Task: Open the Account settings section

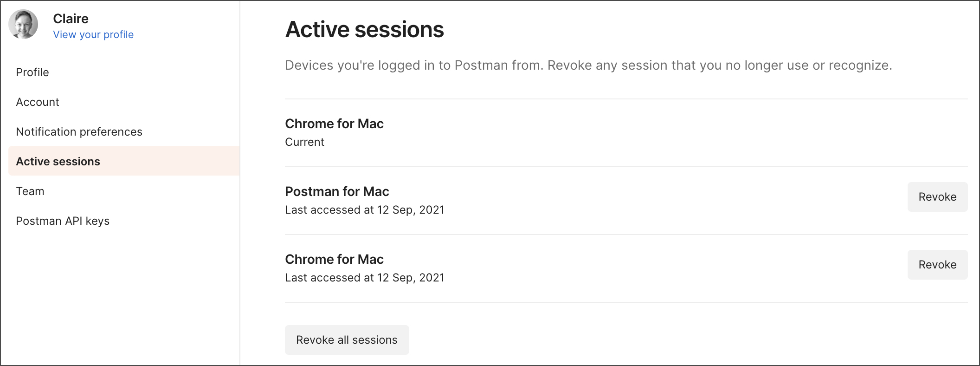Action: tap(38, 102)
